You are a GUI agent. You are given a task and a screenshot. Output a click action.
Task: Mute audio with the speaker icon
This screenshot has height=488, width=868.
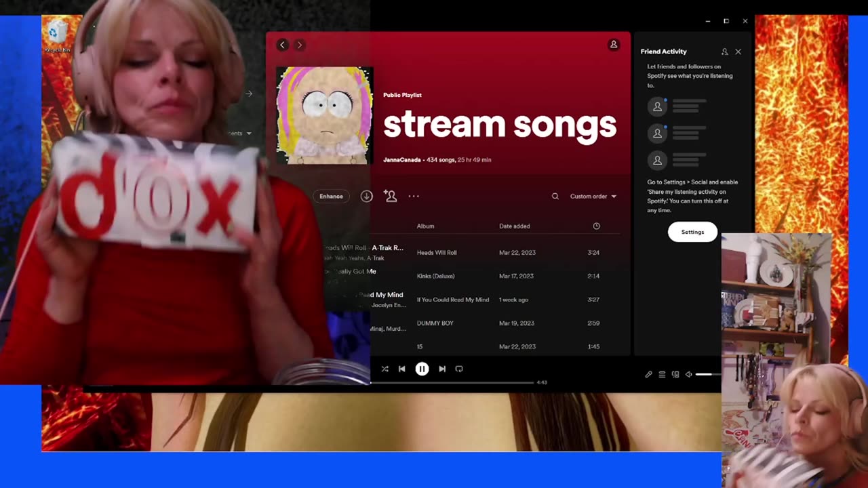click(x=688, y=375)
